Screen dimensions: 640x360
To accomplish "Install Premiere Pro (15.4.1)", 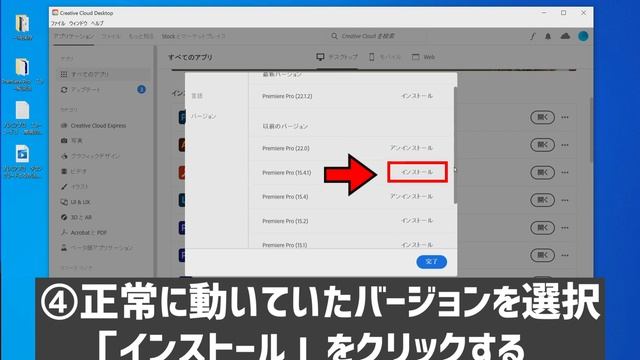I will 417,172.
